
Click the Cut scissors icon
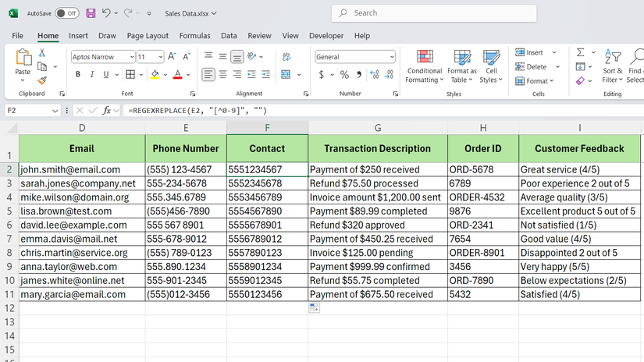click(x=42, y=53)
